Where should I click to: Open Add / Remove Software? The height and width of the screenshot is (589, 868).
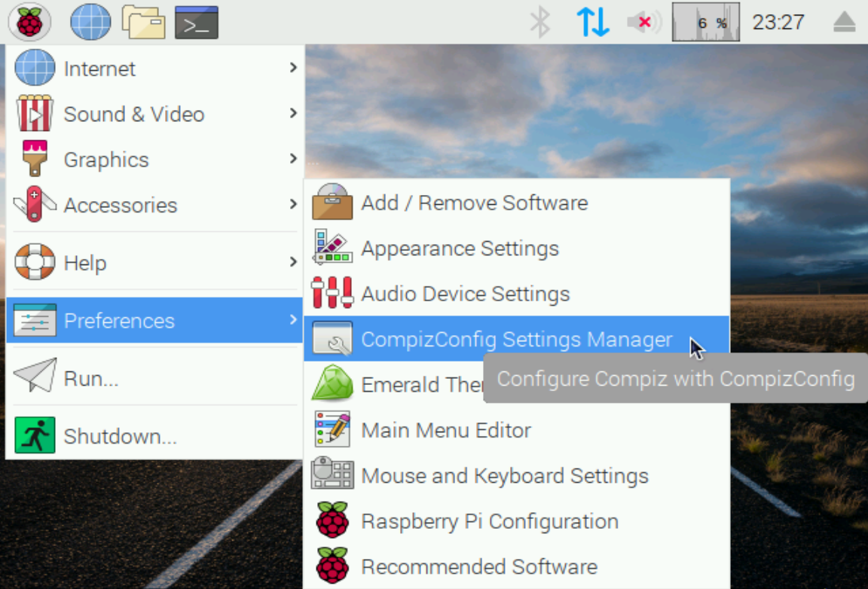point(516,203)
